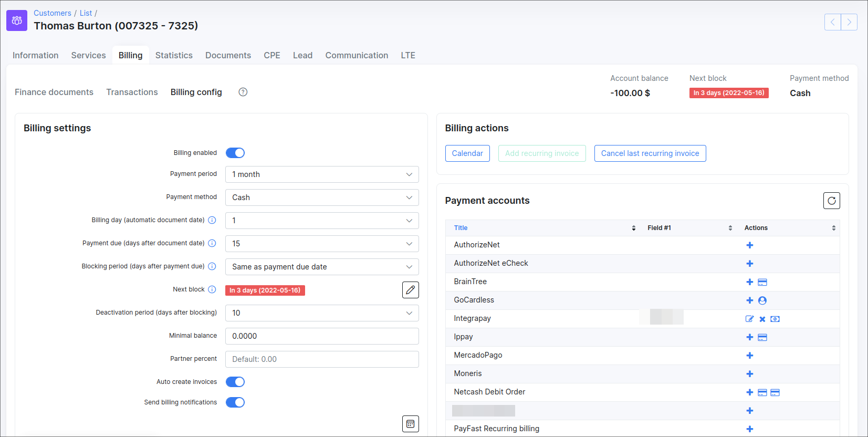Delete the Integrapay payment account
The width and height of the screenshot is (868, 437).
762,319
